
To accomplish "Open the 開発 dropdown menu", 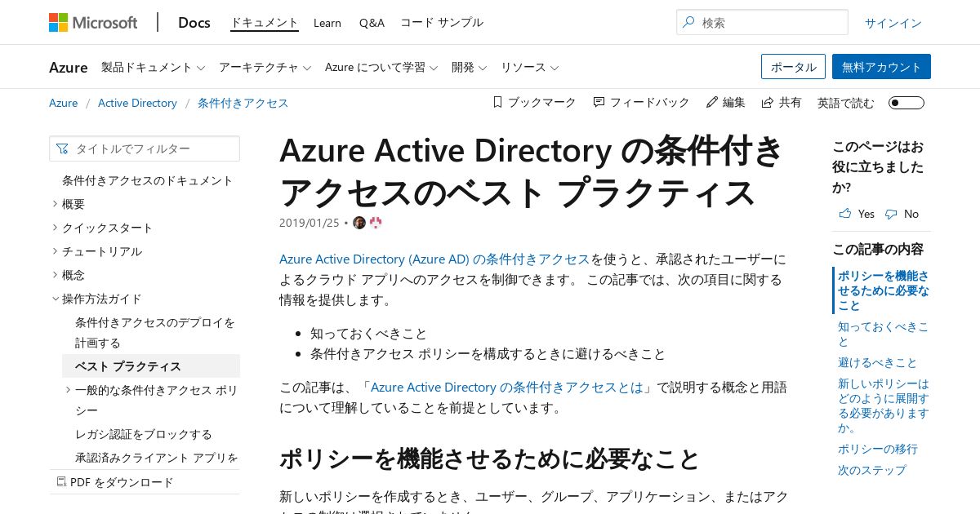I will coord(469,67).
